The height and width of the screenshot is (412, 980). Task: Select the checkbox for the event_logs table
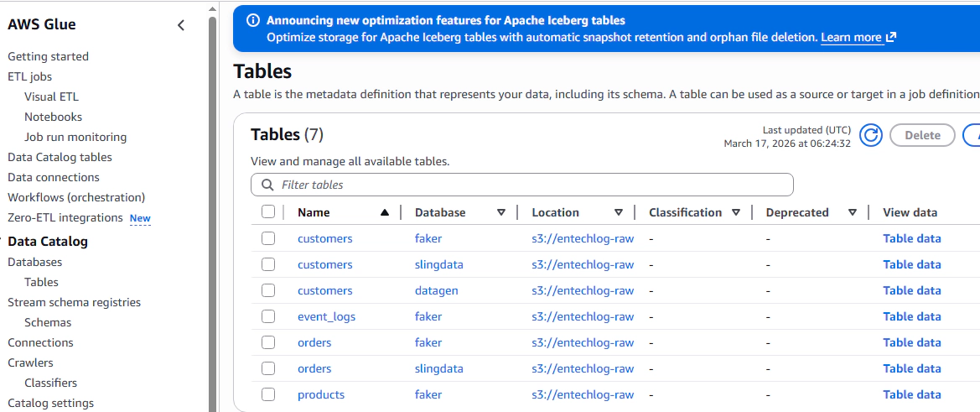[x=268, y=316]
